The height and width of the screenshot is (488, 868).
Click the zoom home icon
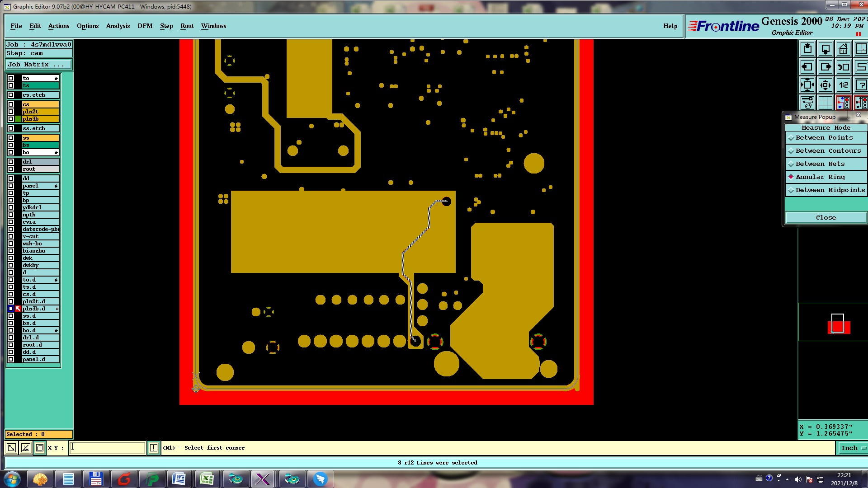843,49
